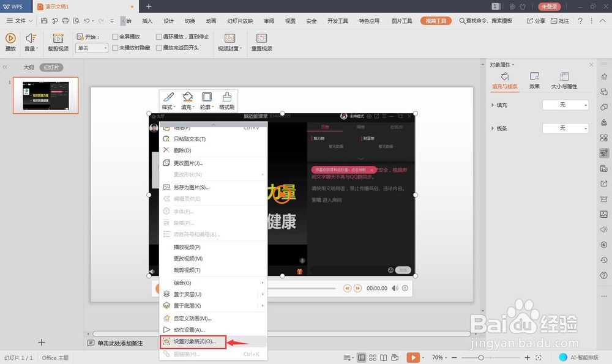Toggle Loop Until Stopped (循环播放) checkbox
Image resolution: width=612 pixels, height=364 pixels.
tap(159, 37)
